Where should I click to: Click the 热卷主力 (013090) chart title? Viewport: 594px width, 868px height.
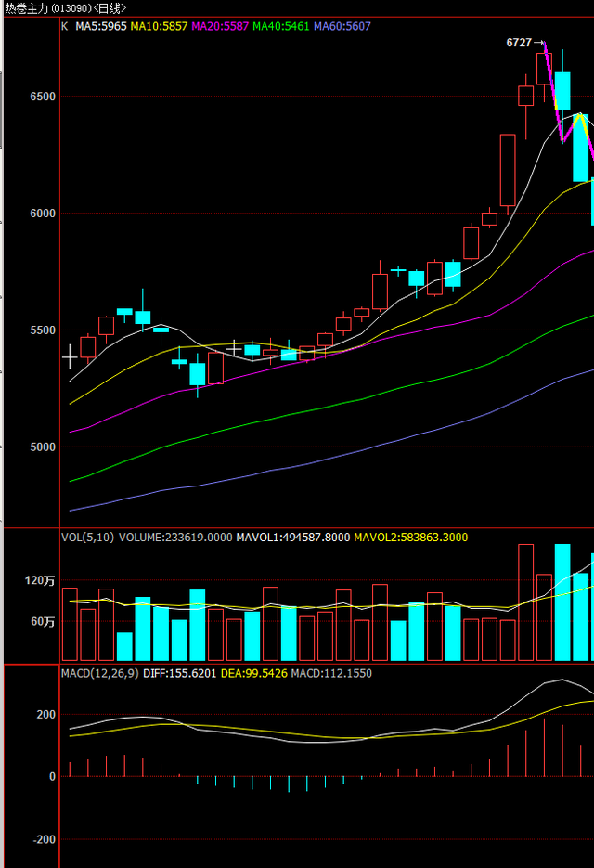[65, 8]
